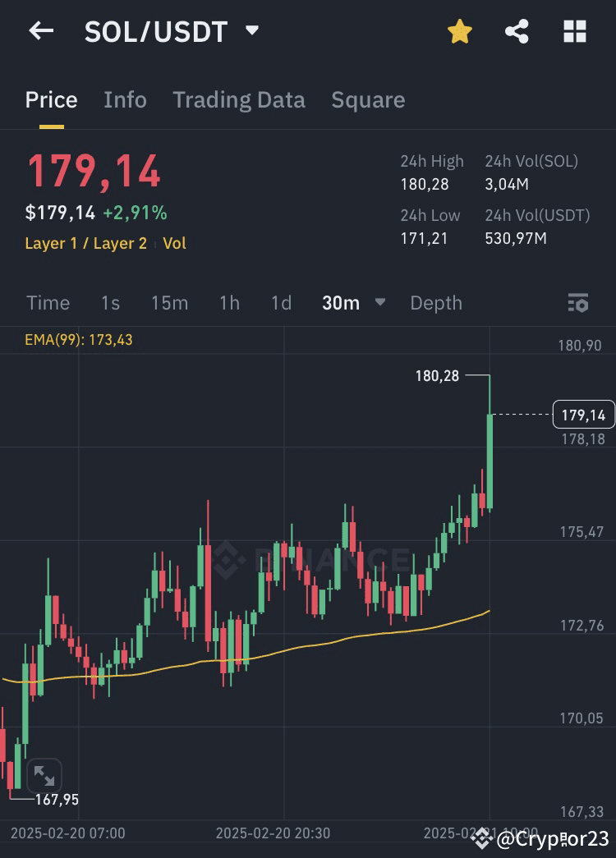This screenshot has height=858, width=616.
Task: Open the chart indicator settings icon
Action: tap(578, 303)
